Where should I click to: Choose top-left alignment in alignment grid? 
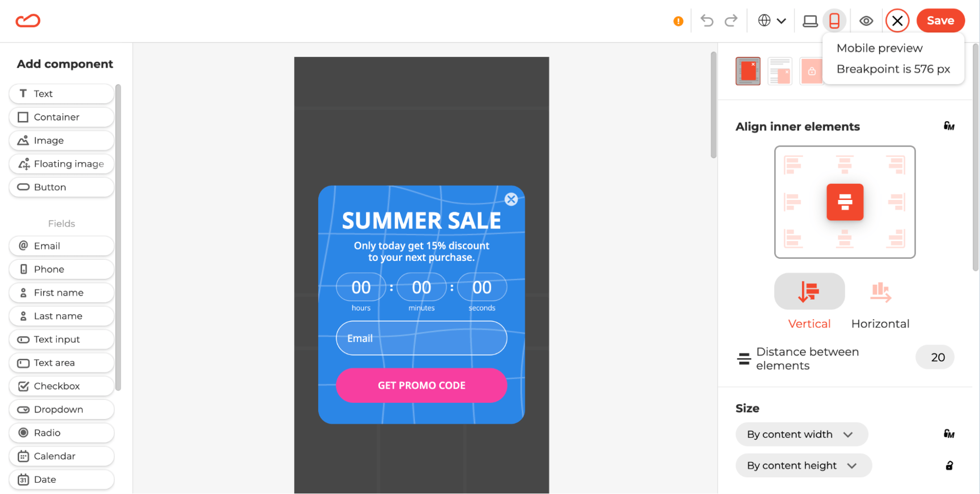[793, 165]
